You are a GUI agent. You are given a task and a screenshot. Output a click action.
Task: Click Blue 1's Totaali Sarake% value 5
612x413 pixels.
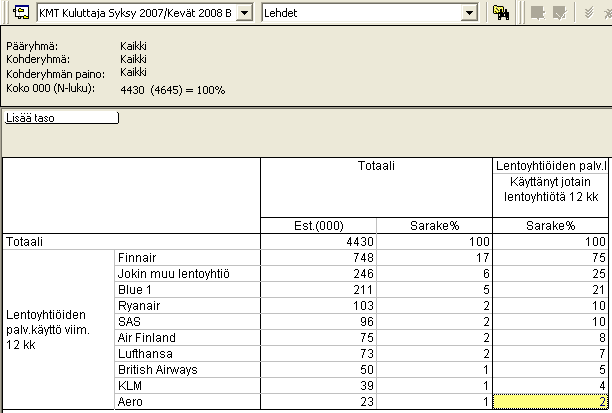click(434, 290)
